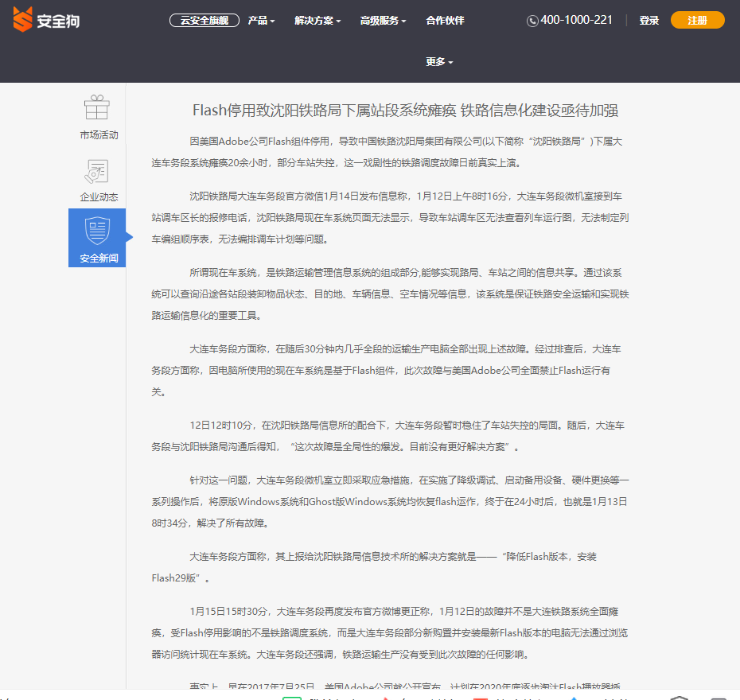This screenshot has width=740, height=700.
Task: Go to the 合作伙伴 page
Action: (x=445, y=20)
